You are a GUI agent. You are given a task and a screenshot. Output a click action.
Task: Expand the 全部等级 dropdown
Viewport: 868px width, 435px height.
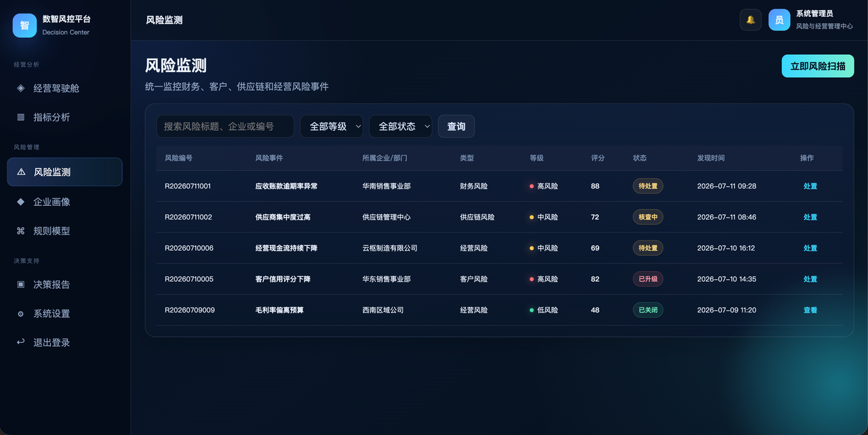(332, 126)
